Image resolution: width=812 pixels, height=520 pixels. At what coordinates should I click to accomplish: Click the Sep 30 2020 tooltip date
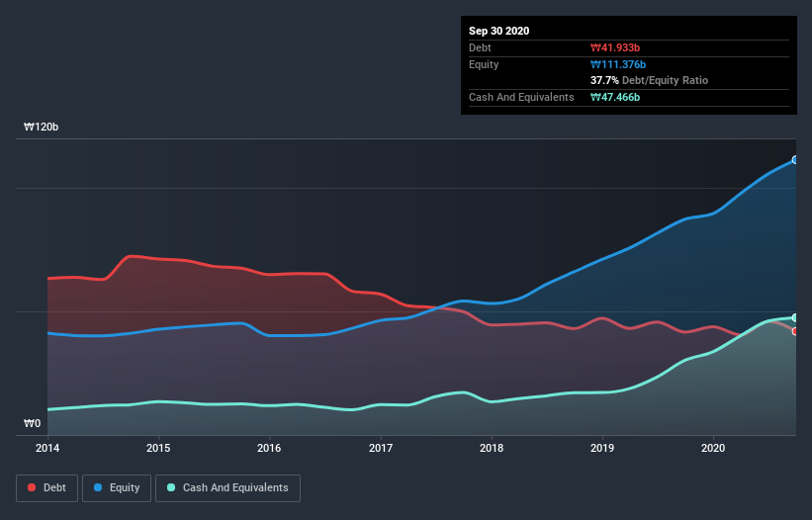498,31
